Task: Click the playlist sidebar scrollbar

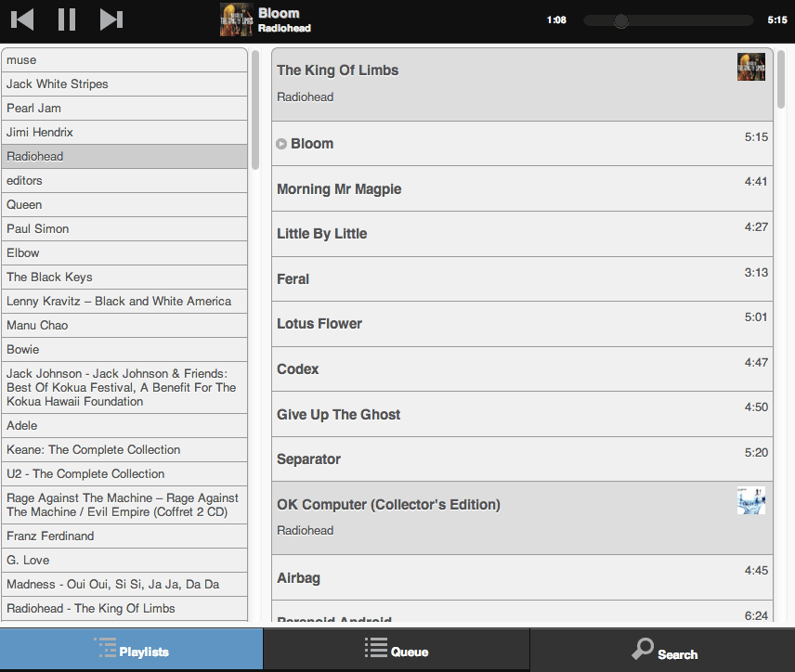Action: point(255,110)
